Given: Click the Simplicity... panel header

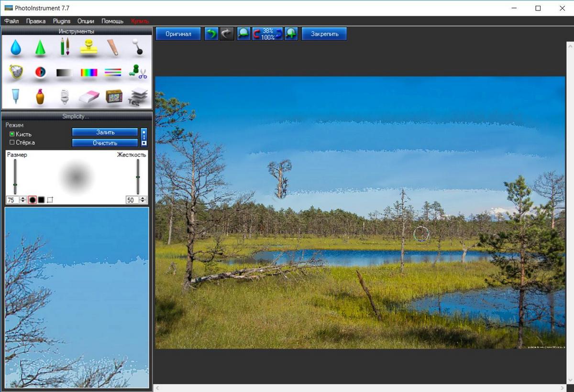Looking at the screenshot, I should [77, 116].
